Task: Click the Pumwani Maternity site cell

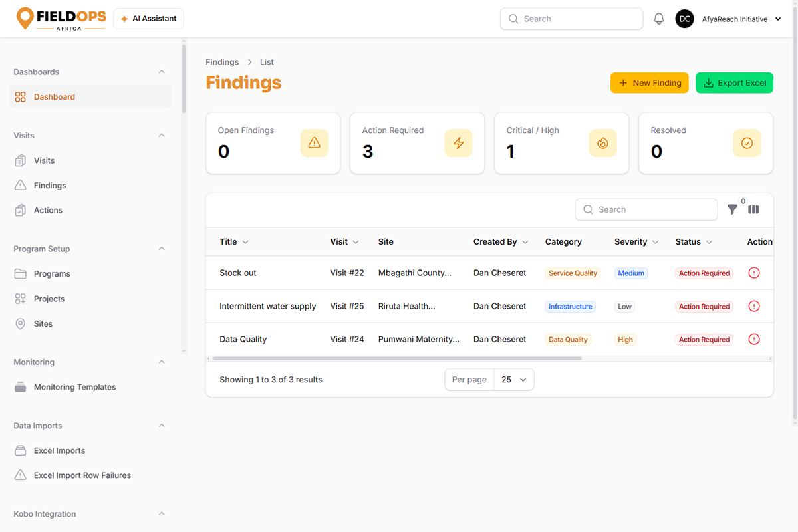Action: (x=419, y=339)
